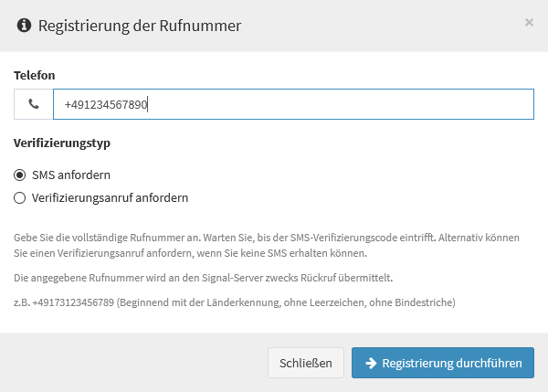The width and height of the screenshot is (548, 392).
Task: Click the Telefon field label
Action: [35, 75]
